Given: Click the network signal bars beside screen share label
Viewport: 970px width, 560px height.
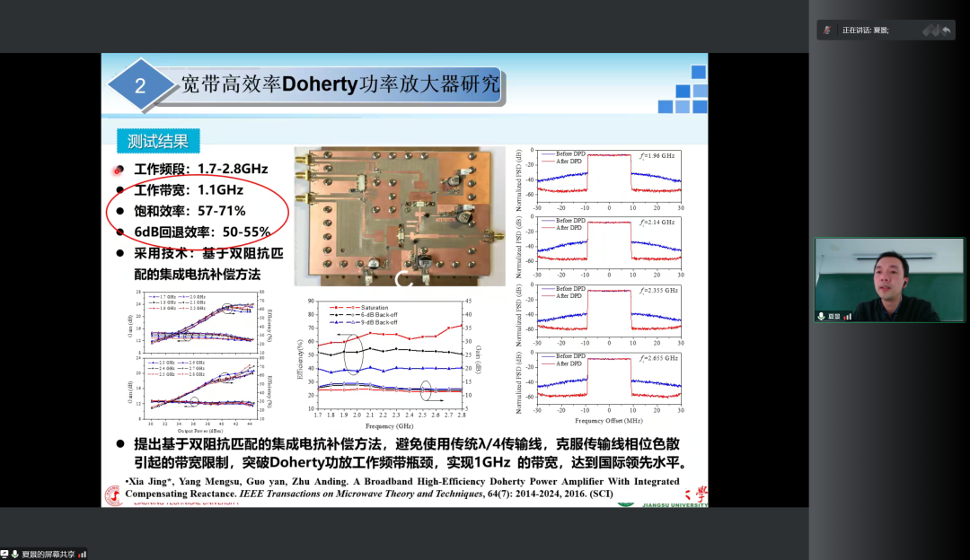Looking at the screenshot, I should click(x=83, y=554).
